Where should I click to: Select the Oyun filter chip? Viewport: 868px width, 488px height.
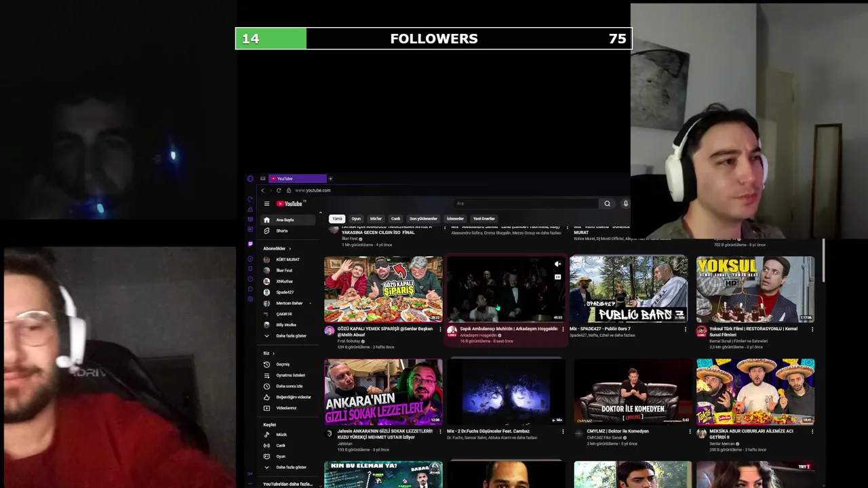pyautogui.click(x=356, y=218)
